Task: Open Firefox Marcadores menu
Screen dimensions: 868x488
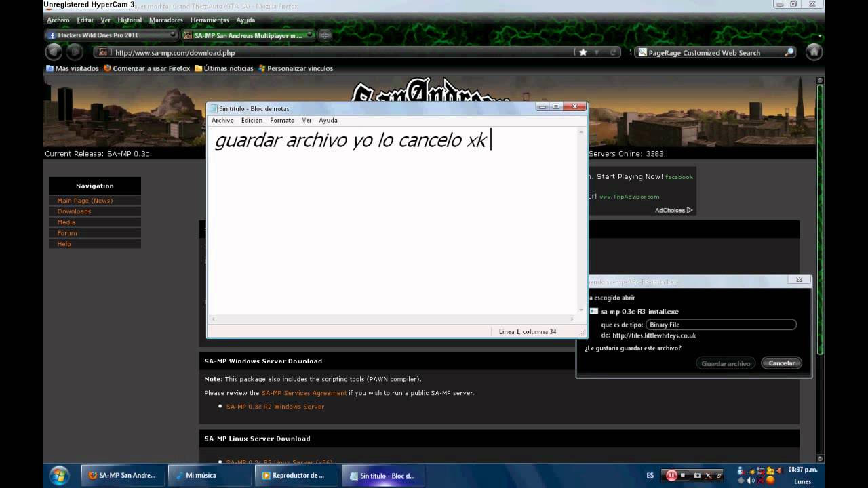Action: [x=165, y=20]
